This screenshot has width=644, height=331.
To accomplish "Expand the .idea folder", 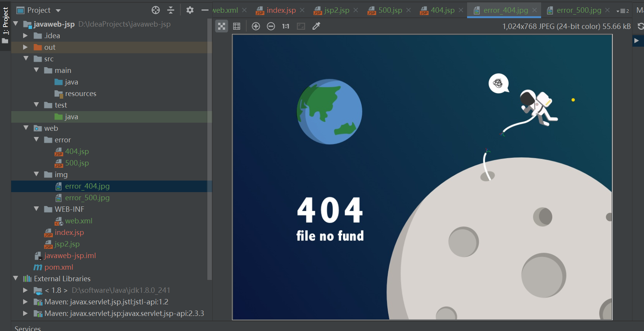I will 25,35.
